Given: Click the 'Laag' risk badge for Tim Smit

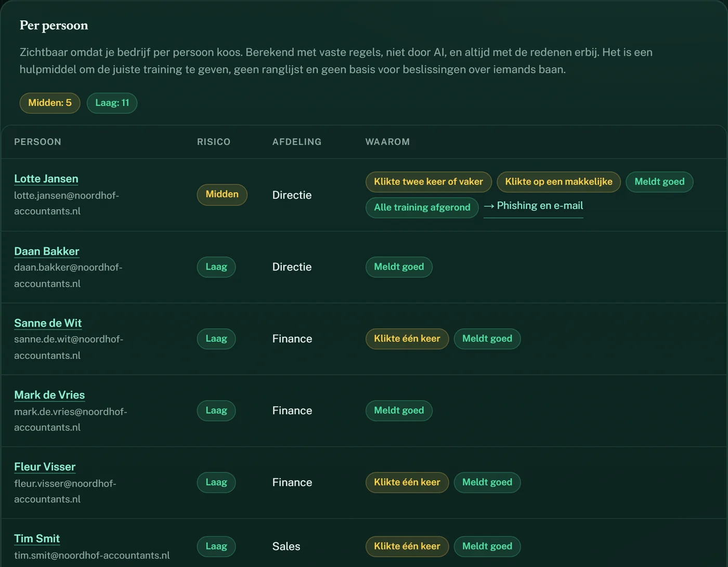Looking at the screenshot, I should click(216, 546).
